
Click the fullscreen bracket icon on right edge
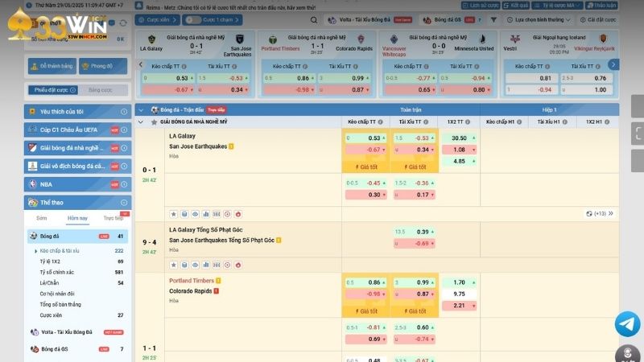(638, 134)
